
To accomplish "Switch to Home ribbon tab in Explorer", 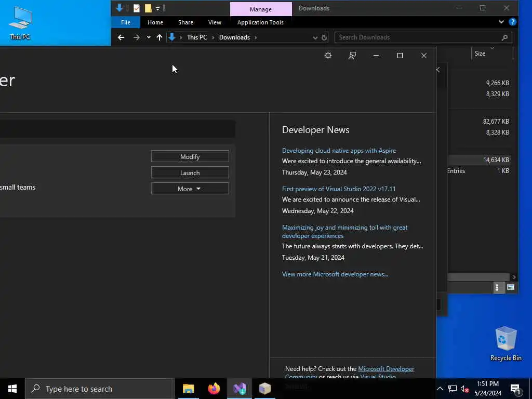I will coord(155,22).
